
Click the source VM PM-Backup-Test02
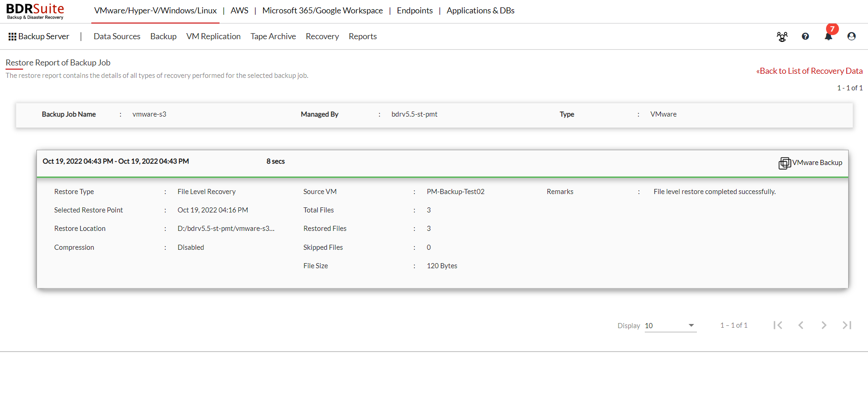(456, 192)
